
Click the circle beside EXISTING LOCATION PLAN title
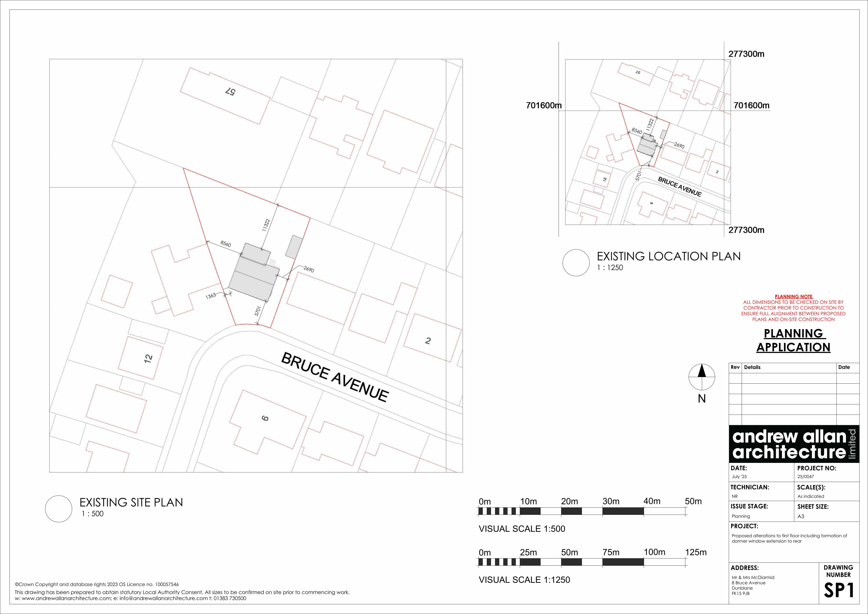[576, 262]
